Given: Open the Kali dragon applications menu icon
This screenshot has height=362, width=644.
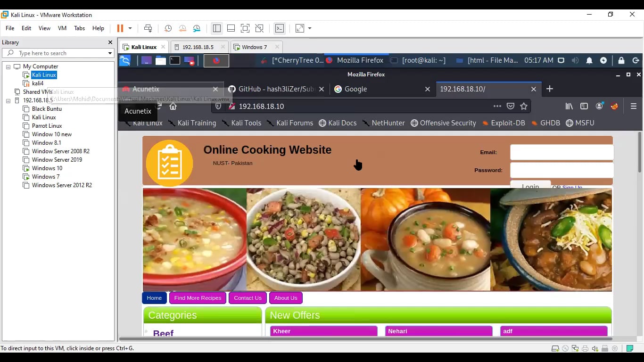Looking at the screenshot, I should click(x=124, y=60).
